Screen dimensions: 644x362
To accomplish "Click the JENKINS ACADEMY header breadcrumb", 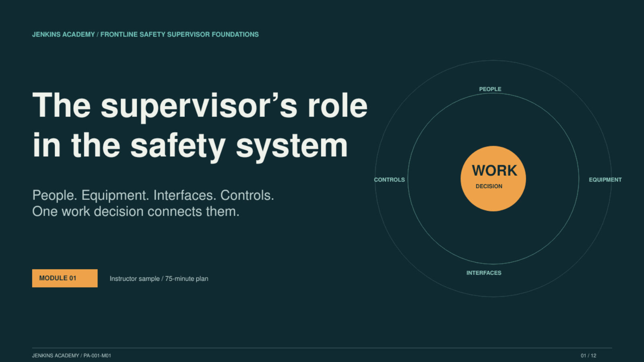I will pos(64,35).
